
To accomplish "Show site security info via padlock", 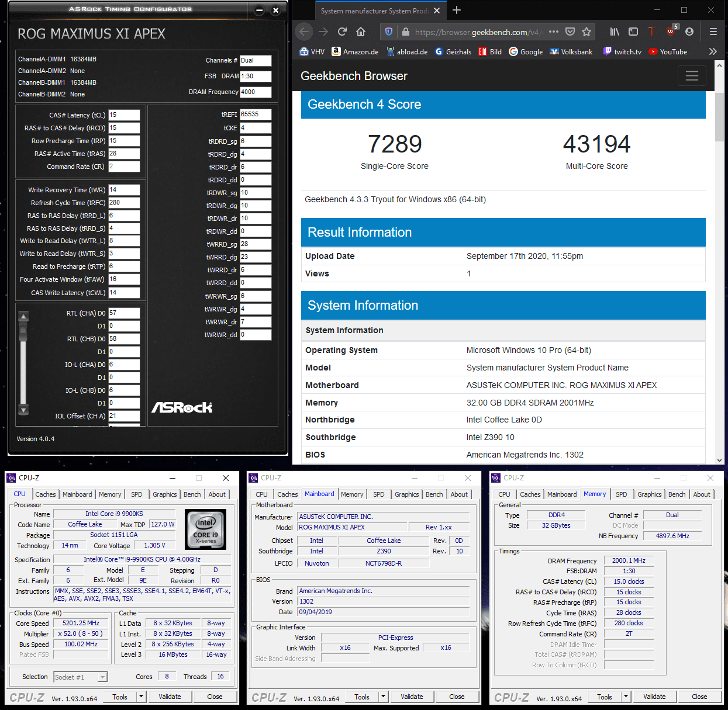I will (x=405, y=32).
